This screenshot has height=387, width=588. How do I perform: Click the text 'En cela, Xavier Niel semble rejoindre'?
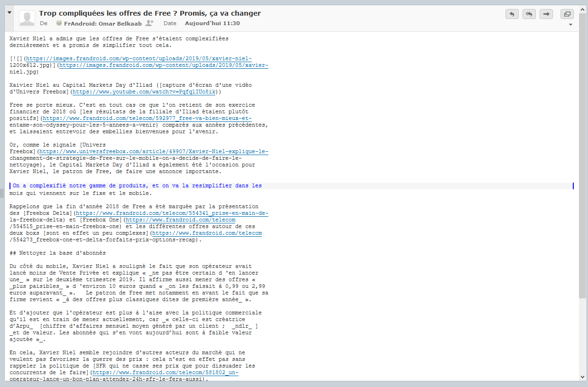click(68, 353)
